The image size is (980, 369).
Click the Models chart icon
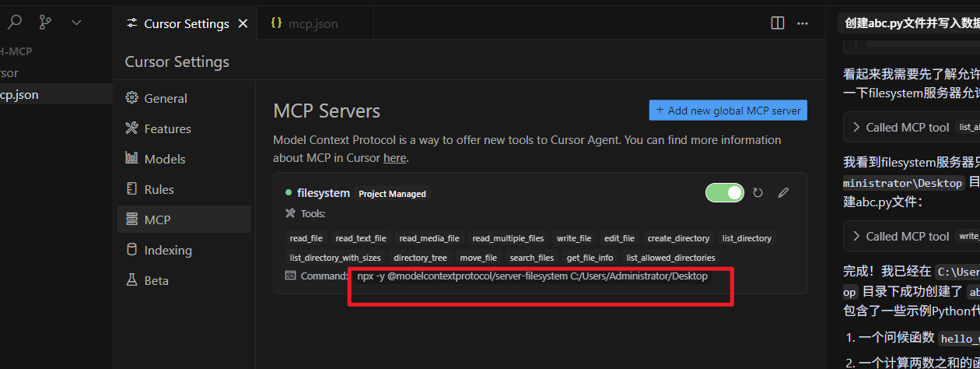tap(131, 158)
